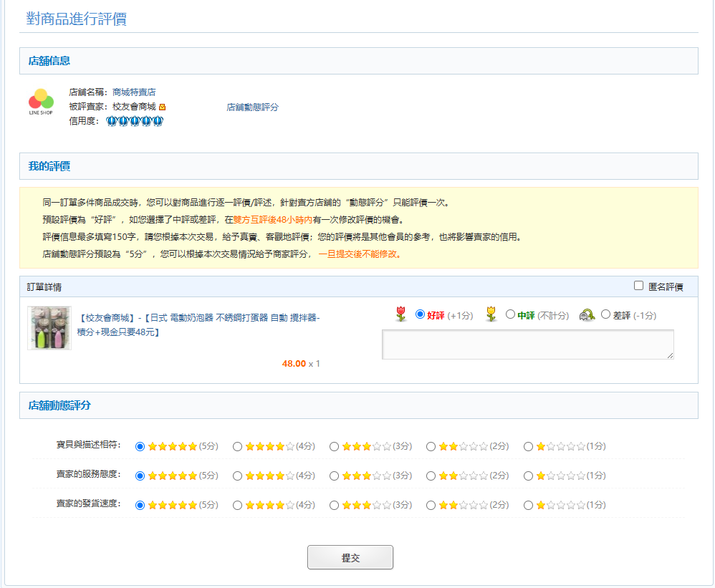Viewport: 715px width, 588px height.
Task: Click the wilted flower 差評 icon
Action: [587, 315]
